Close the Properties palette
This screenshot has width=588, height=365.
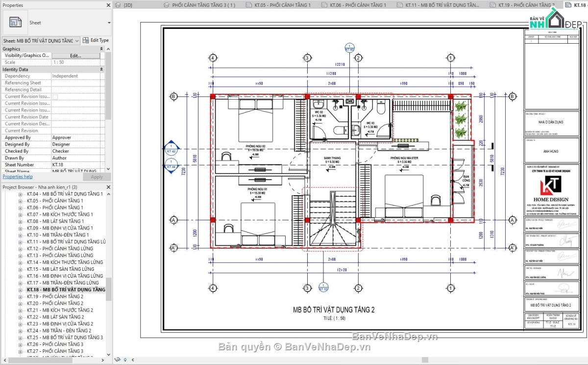point(108,5)
